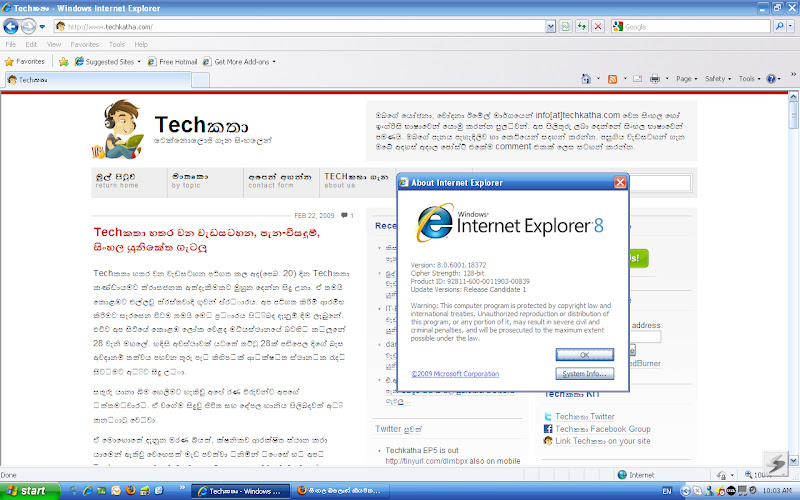
Task: Open Techkatha Twitter link
Action: [585, 417]
